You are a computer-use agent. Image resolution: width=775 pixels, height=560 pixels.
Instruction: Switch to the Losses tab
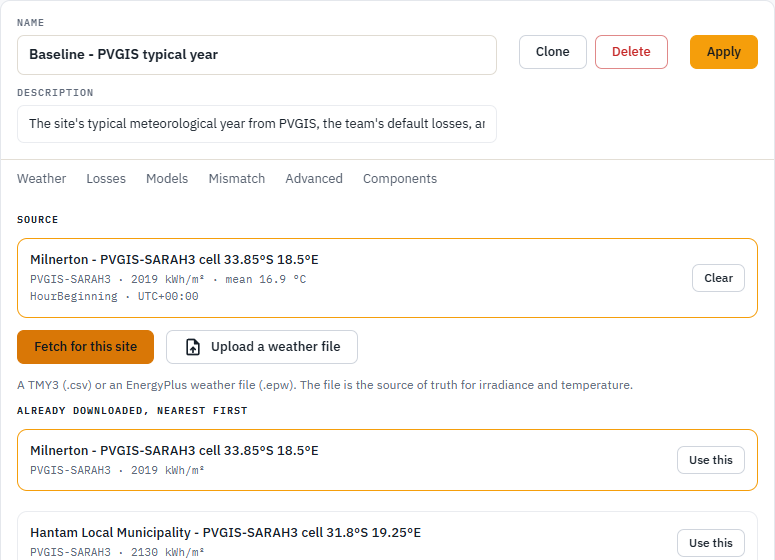[x=106, y=178]
